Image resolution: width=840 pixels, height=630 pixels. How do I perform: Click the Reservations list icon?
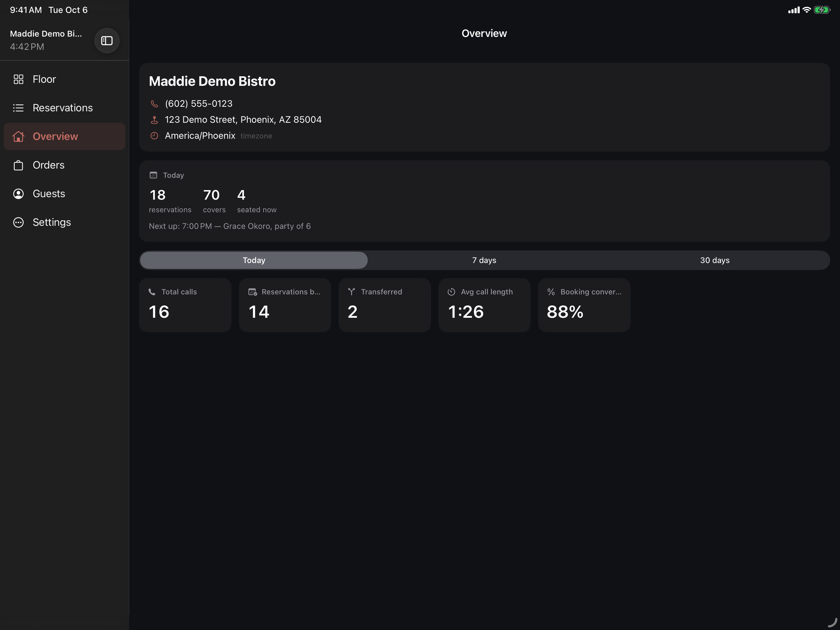coord(18,108)
